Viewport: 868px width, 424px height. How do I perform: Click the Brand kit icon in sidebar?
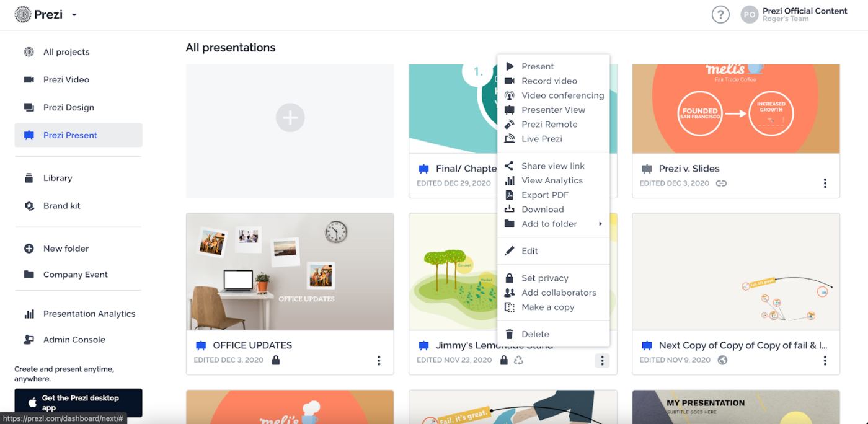[x=29, y=206]
